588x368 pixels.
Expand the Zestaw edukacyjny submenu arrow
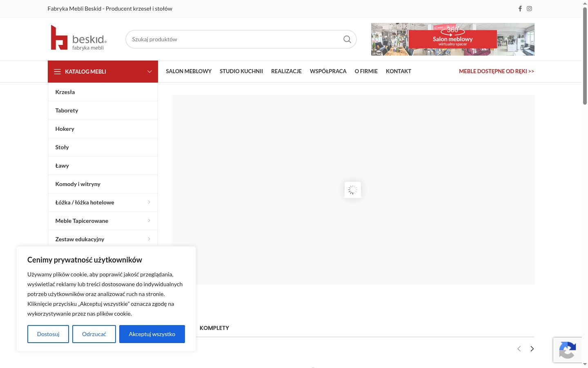[x=149, y=239]
